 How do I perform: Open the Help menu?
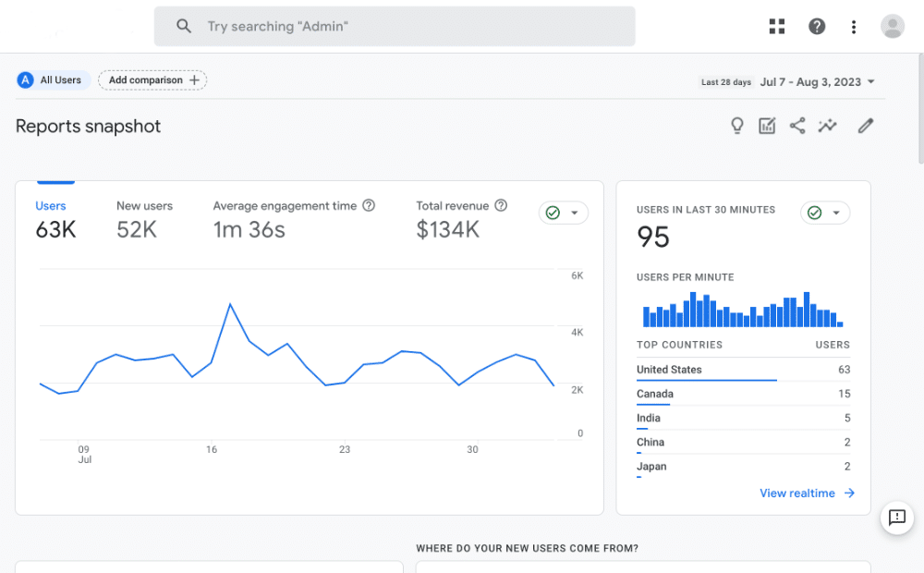click(x=817, y=26)
